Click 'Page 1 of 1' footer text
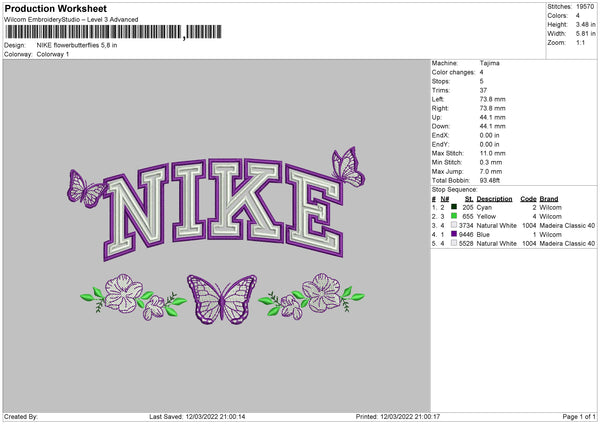The image size is (600, 424). tap(579, 416)
